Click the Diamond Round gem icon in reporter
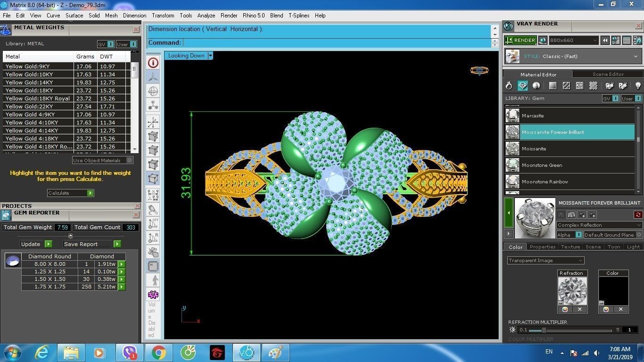Screen dimensions: 644x362 pos(13,260)
